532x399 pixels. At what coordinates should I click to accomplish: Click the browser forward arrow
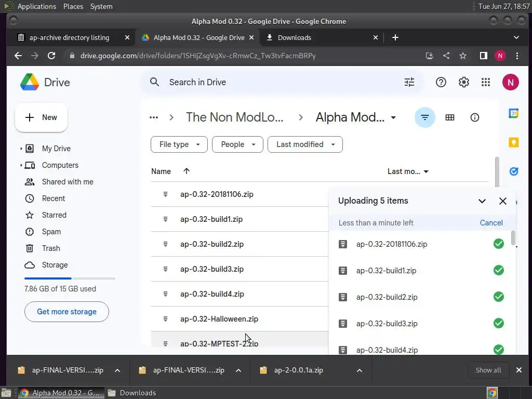coord(35,56)
